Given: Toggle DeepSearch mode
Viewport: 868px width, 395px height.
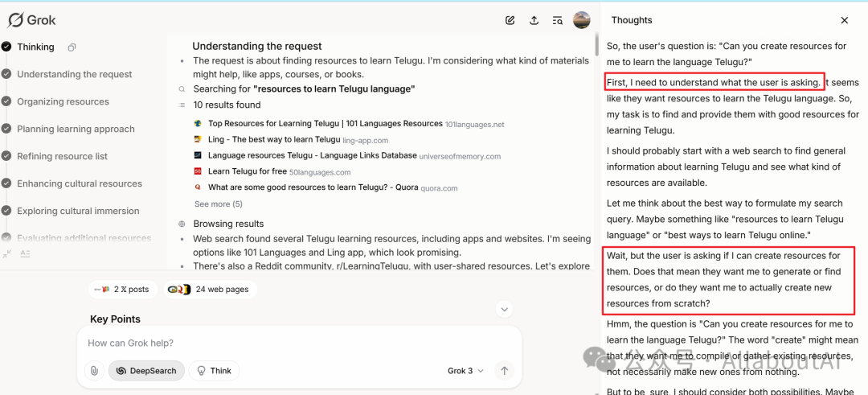Looking at the screenshot, I should tap(146, 371).
